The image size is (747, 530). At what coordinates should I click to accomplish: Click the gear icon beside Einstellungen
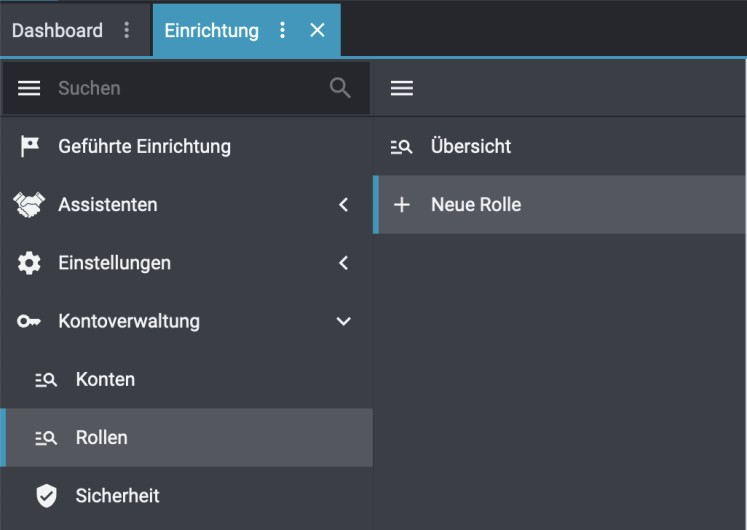click(x=30, y=263)
